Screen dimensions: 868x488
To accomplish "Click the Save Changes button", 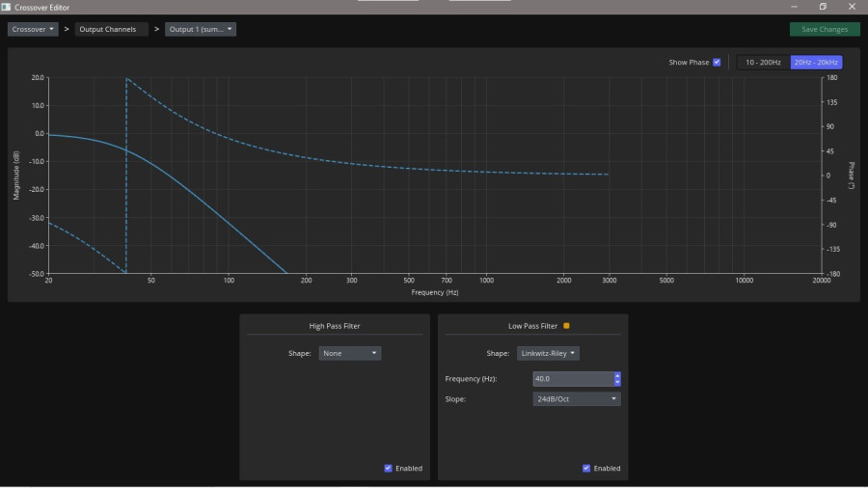I will click(825, 29).
